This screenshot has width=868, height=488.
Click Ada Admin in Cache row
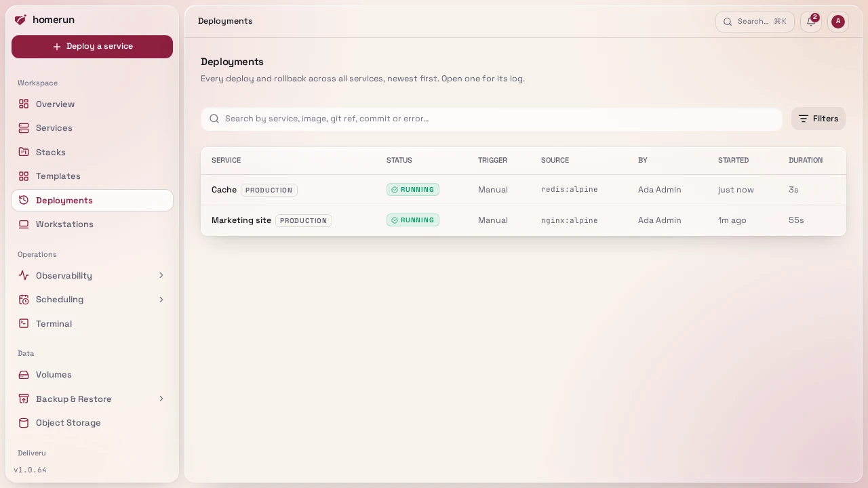(660, 190)
